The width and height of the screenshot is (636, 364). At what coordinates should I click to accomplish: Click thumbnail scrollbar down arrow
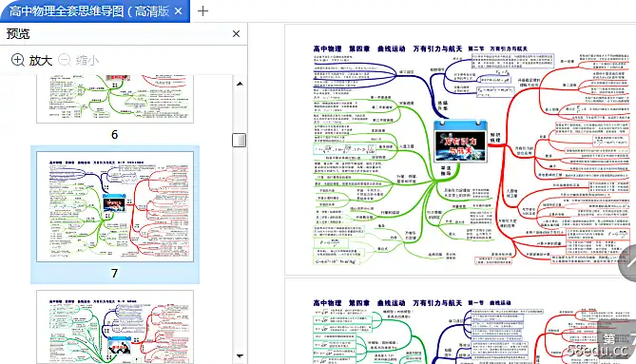click(240, 355)
